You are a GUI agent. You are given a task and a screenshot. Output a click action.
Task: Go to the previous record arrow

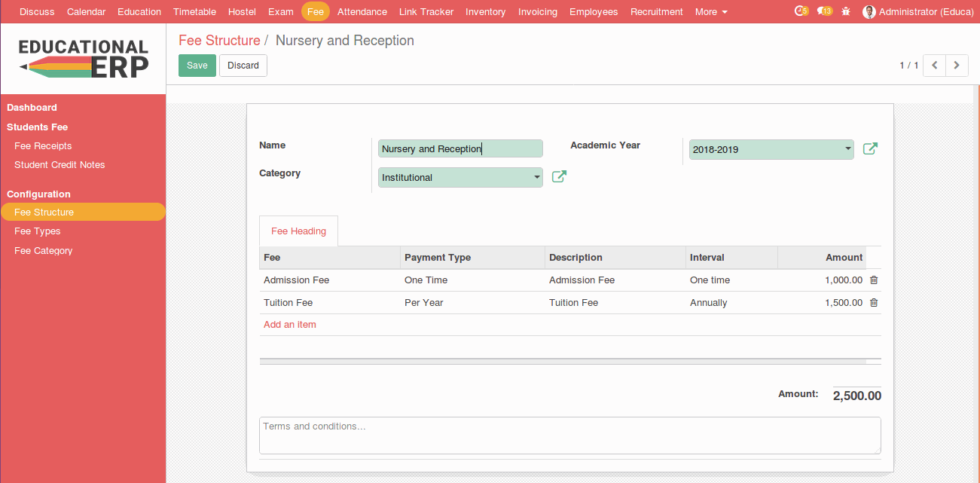click(934, 66)
